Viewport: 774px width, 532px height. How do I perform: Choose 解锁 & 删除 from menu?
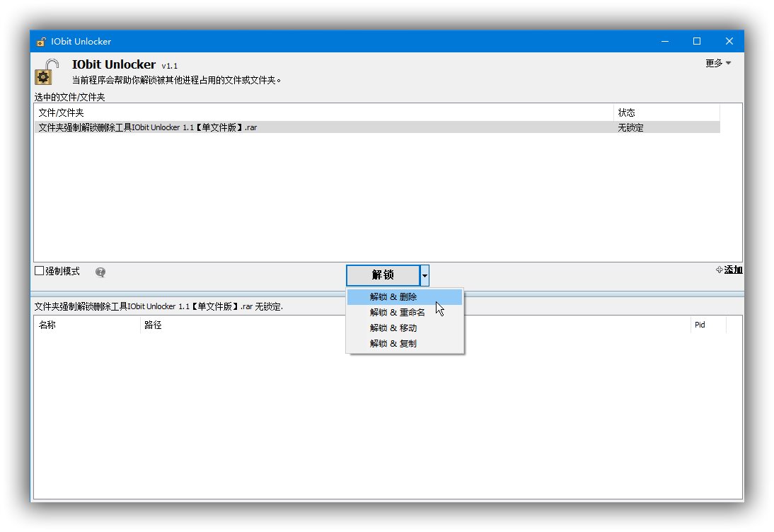pos(404,297)
